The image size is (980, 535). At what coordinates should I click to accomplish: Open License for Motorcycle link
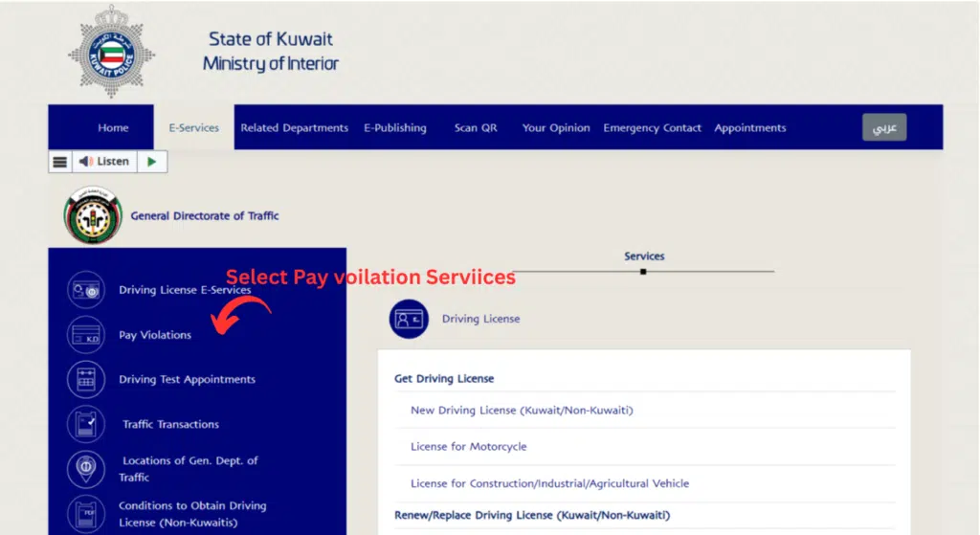click(x=468, y=447)
